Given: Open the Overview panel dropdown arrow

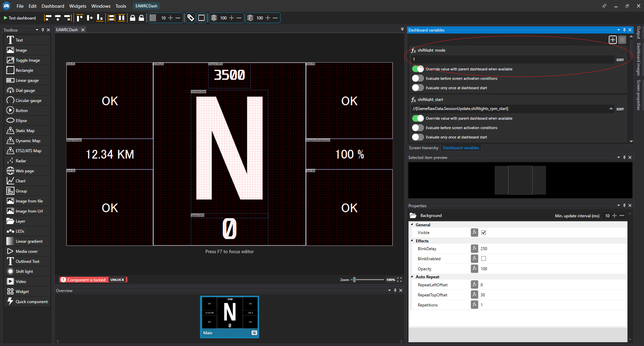Looking at the screenshot, I should 389,290.
